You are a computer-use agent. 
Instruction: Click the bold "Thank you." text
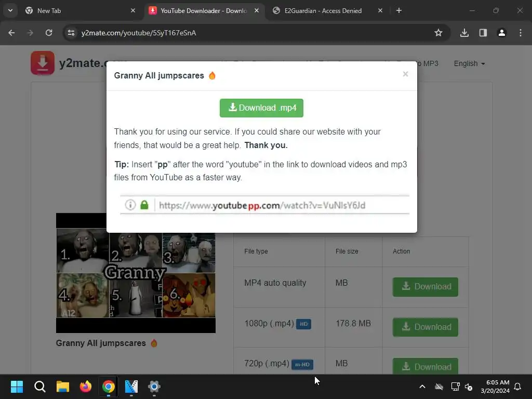[266, 145]
